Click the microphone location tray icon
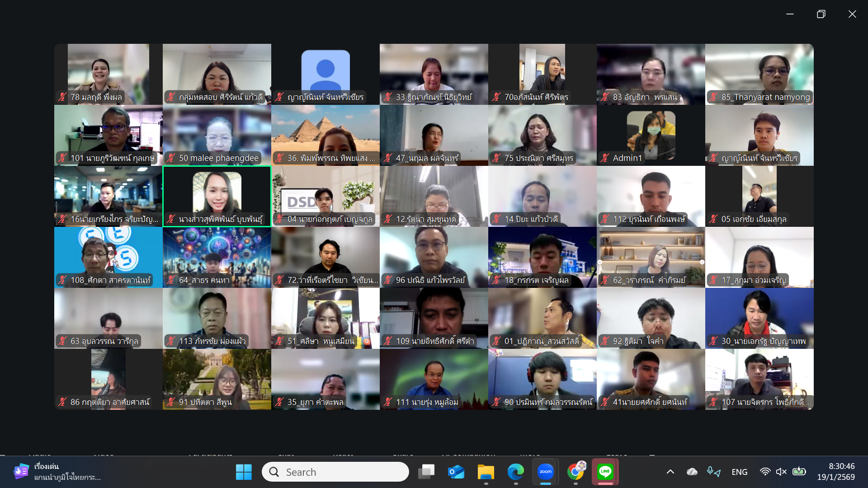The image size is (868, 488). 713,472
